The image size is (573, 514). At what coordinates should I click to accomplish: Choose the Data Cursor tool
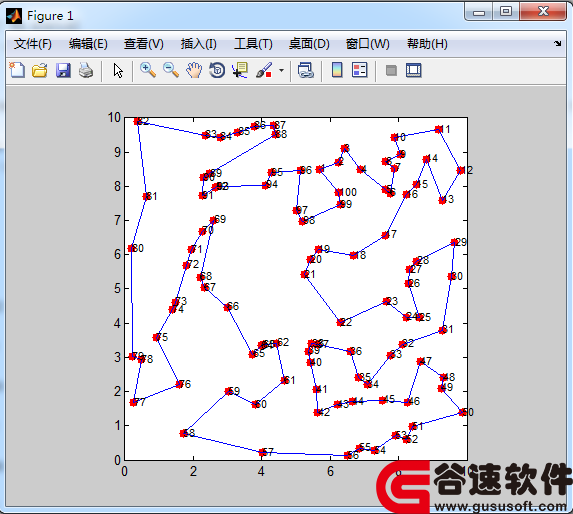(x=240, y=70)
